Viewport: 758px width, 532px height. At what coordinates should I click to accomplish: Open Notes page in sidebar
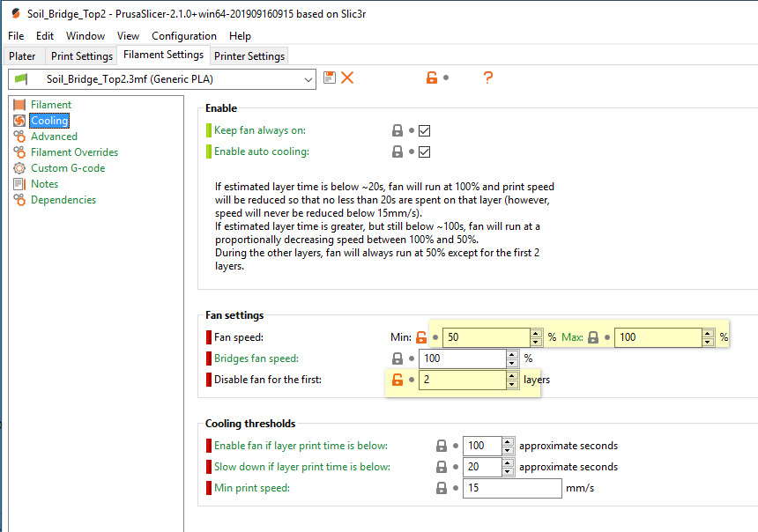tap(44, 184)
